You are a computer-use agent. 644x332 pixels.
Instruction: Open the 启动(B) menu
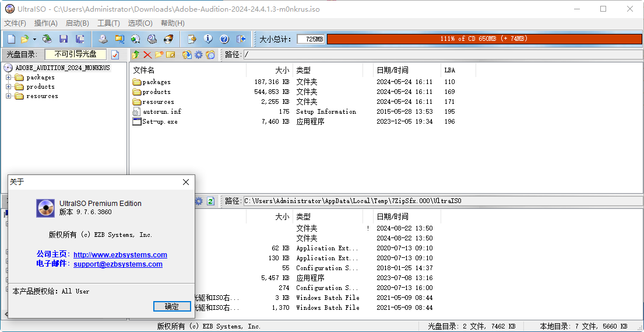[x=77, y=23]
